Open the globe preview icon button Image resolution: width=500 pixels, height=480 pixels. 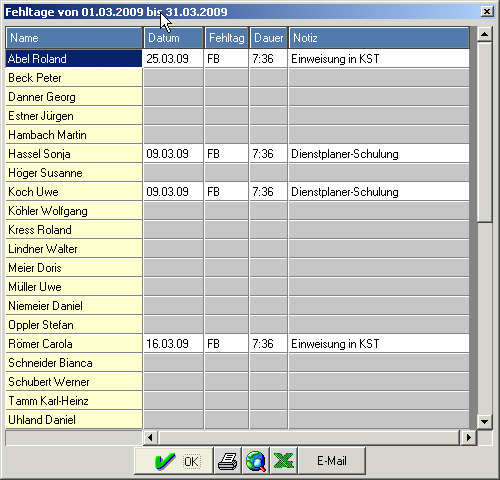(256, 461)
